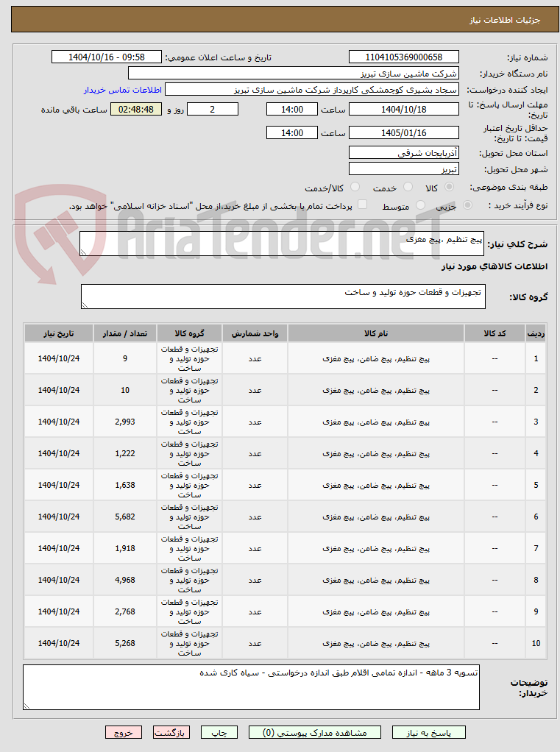Click the unit cell in row 7

pyautogui.click(x=255, y=548)
